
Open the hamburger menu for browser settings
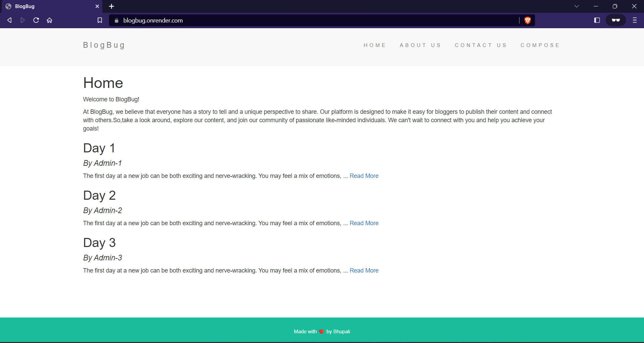tap(635, 20)
